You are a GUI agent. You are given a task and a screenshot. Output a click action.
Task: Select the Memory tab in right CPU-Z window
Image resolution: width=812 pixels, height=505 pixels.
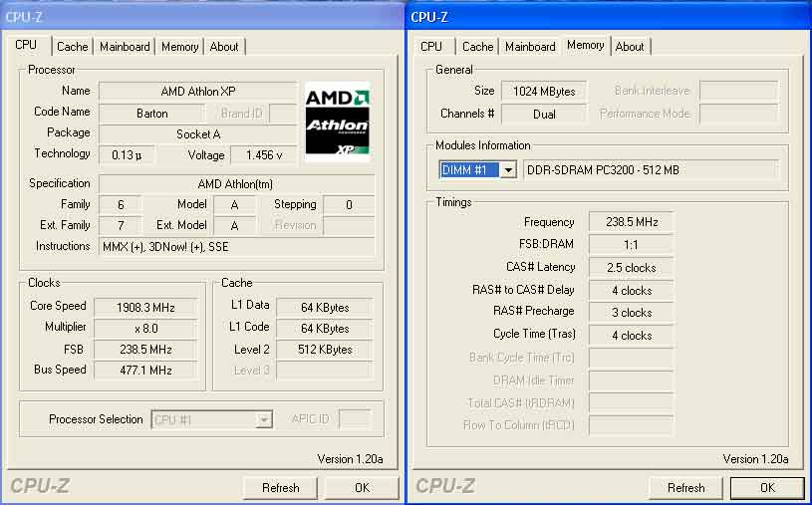(586, 45)
